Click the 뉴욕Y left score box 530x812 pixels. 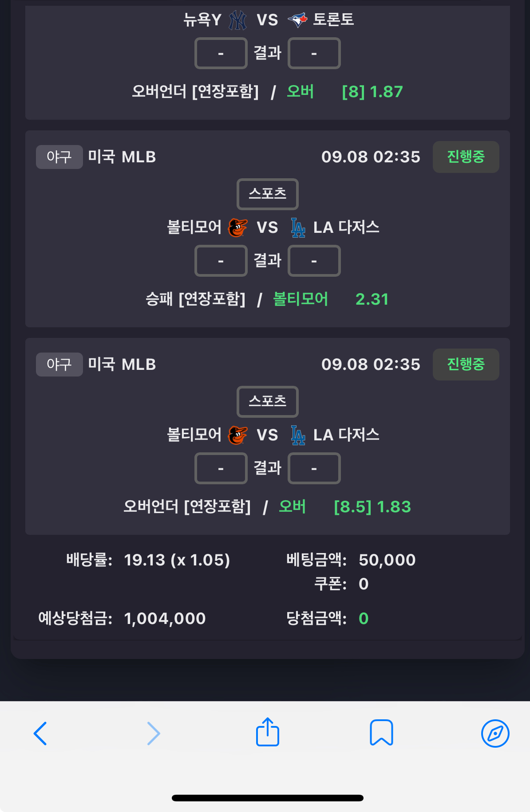point(221,53)
